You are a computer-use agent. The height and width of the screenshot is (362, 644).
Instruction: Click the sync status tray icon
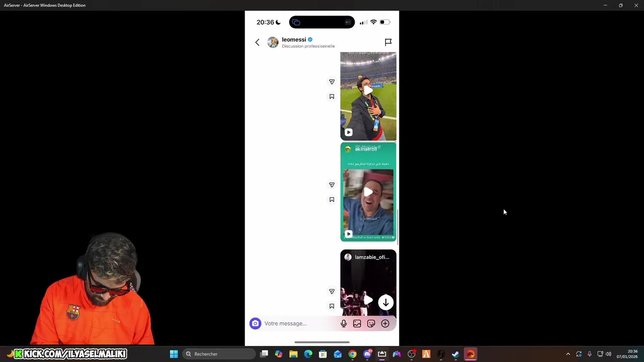point(579,354)
